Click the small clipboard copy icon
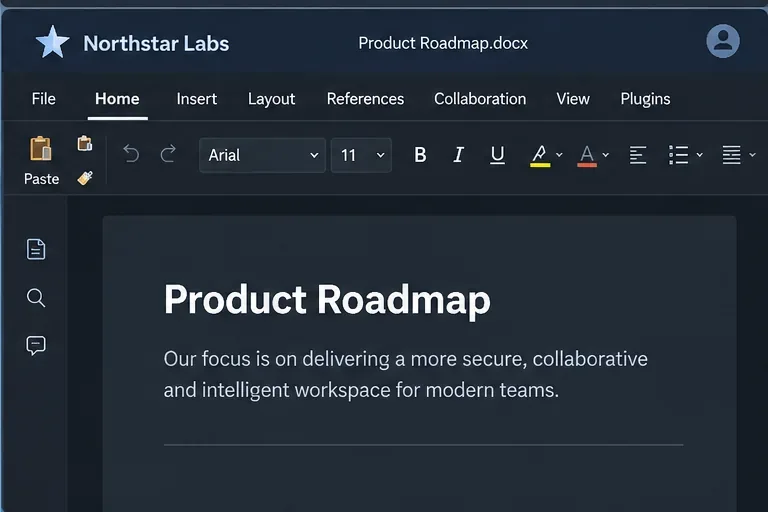 pos(85,143)
